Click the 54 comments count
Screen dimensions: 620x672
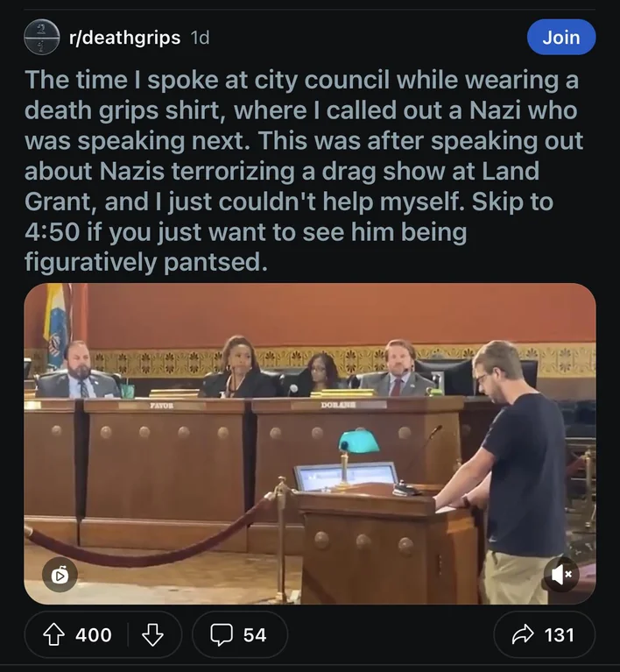click(254, 634)
